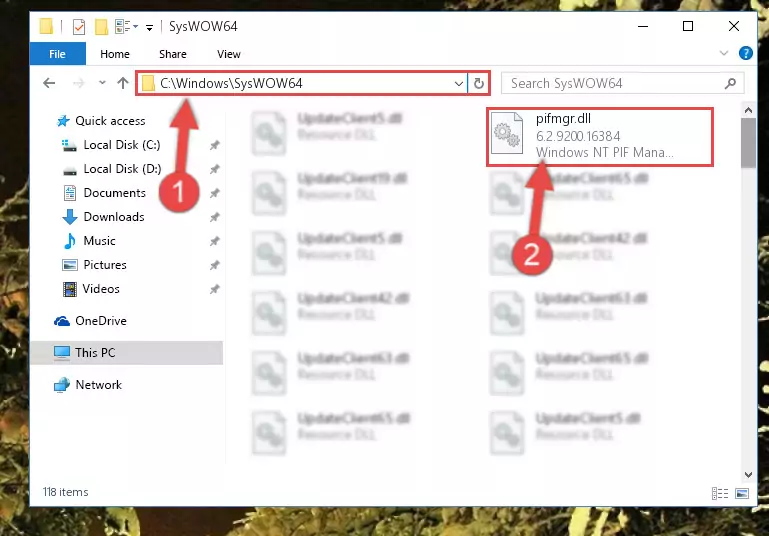Select the pifmgr.dll file
Viewport: 769px width, 536px height.
coord(600,136)
